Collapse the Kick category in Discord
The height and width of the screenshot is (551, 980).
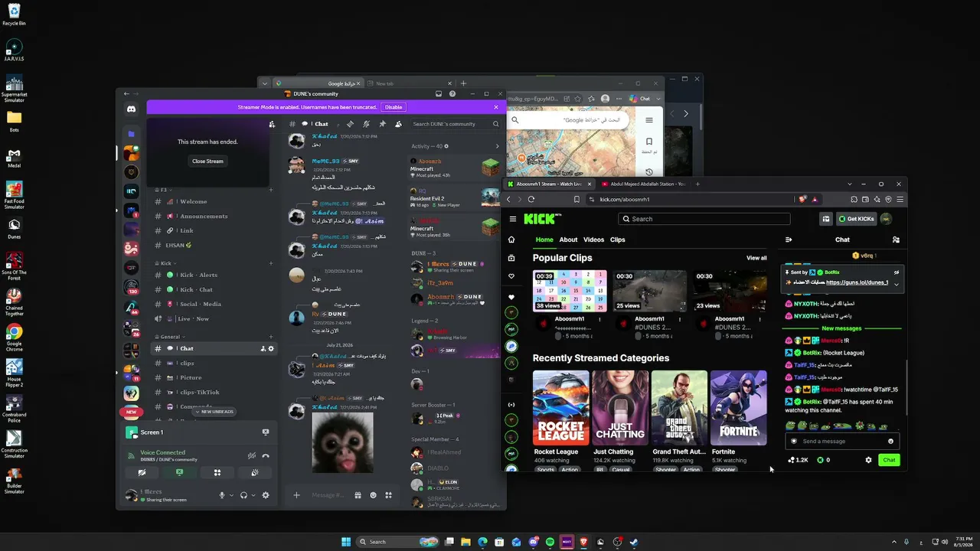point(164,263)
